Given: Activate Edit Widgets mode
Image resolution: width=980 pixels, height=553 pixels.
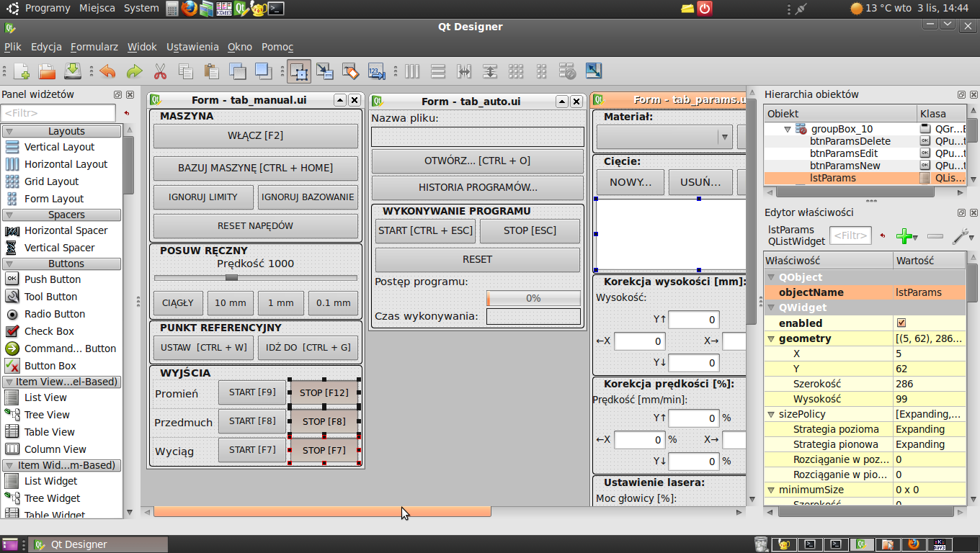Looking at the screenshot, I should 299,71.
